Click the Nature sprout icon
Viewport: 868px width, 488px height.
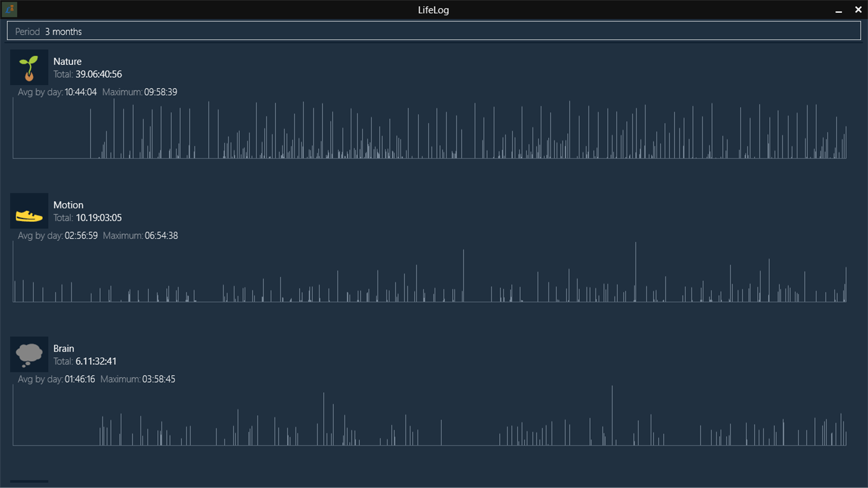[29, 67]
